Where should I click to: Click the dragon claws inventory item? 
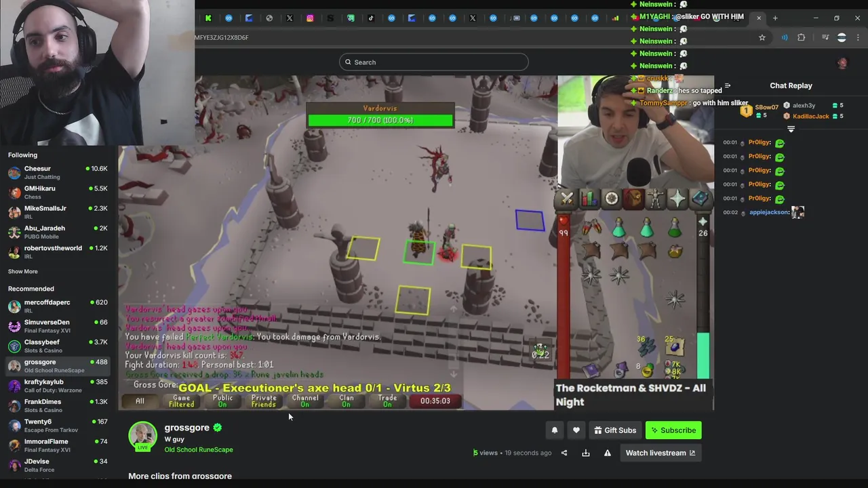pyautogui.click(x=591, y=228)
